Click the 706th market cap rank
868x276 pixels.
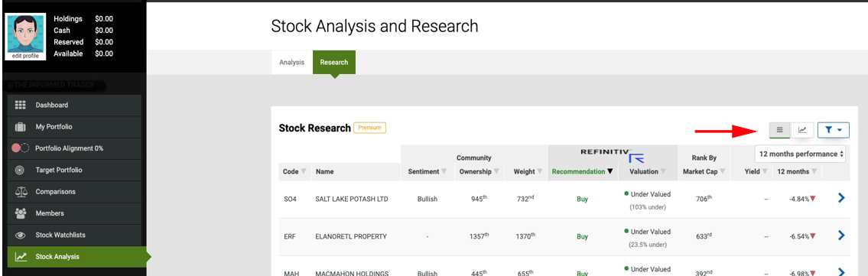pos(704,199)
